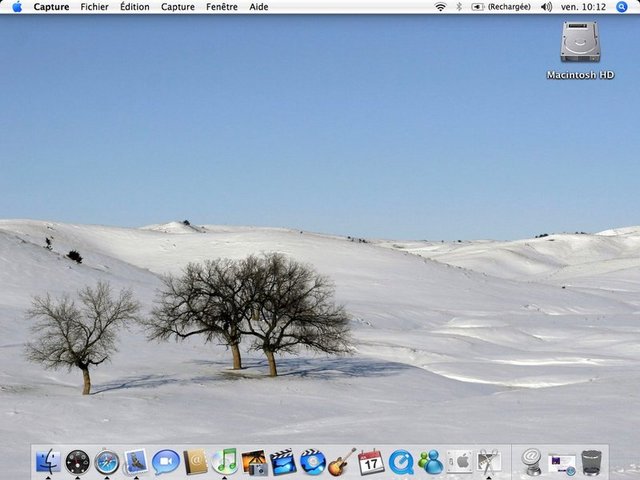Launch Safari compass icon in Dock
The height and width of the screenshot is (480, 640).
106,462
